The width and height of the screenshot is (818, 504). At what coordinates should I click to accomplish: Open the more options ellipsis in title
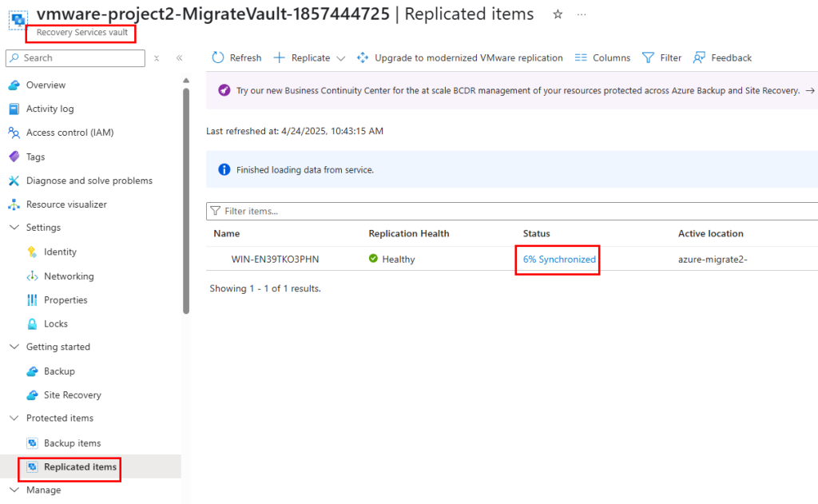click(x=582, y=14)
